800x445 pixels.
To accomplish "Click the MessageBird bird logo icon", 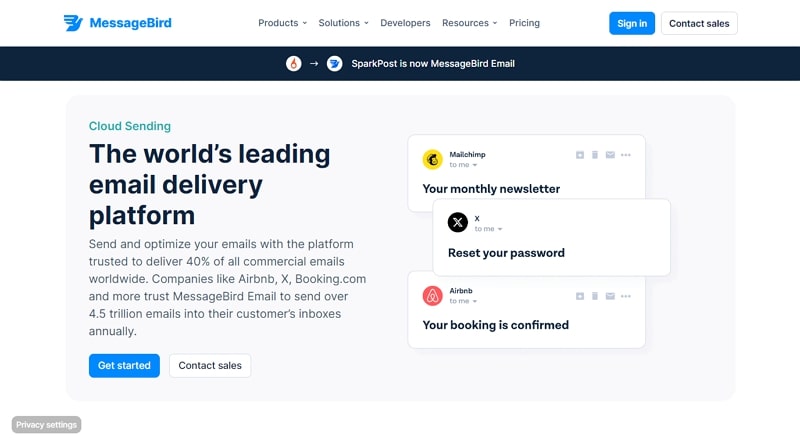I will tap(73, 23).
